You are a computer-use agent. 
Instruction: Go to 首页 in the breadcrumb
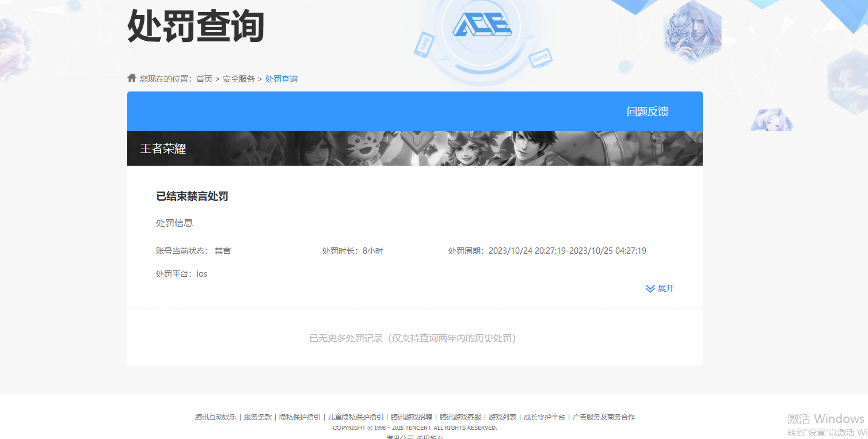coord(204,79)
